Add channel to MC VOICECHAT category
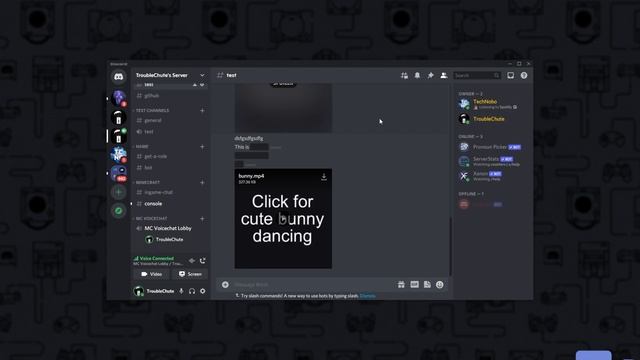This screenshot has height=360, width=640. 202,218
